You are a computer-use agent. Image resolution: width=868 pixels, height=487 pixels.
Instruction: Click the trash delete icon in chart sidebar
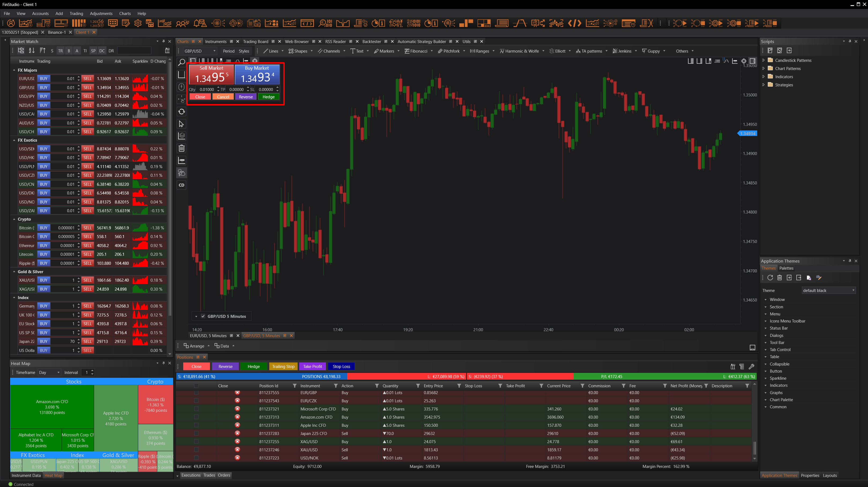pos(181,148)
